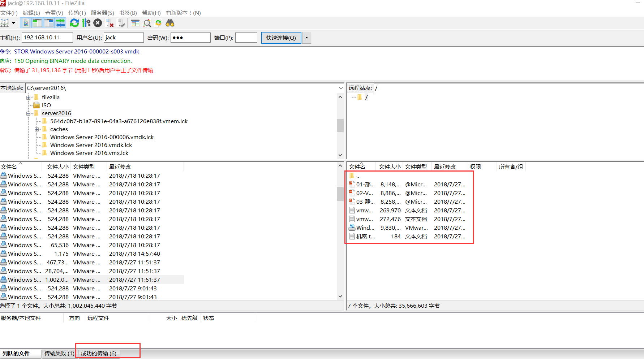
Task: Select the remote 机密.t file icon
Action: click(352, 236)
